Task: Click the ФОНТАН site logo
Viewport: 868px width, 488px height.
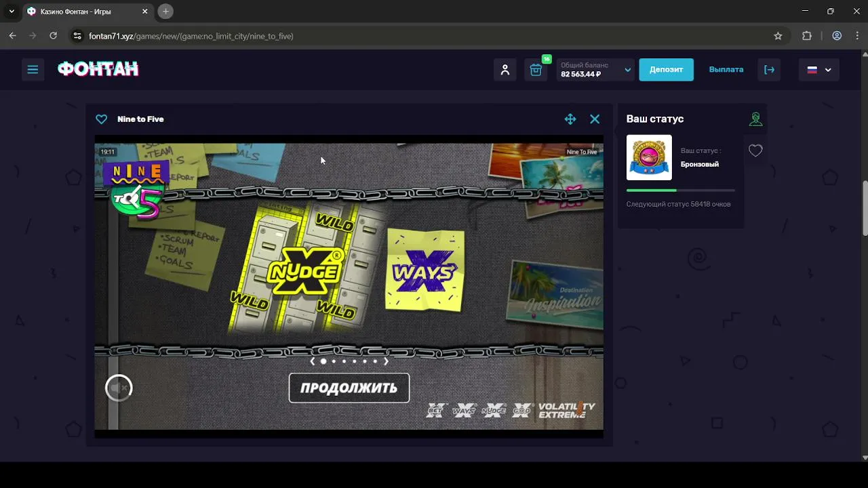Action: click(98, 69)
